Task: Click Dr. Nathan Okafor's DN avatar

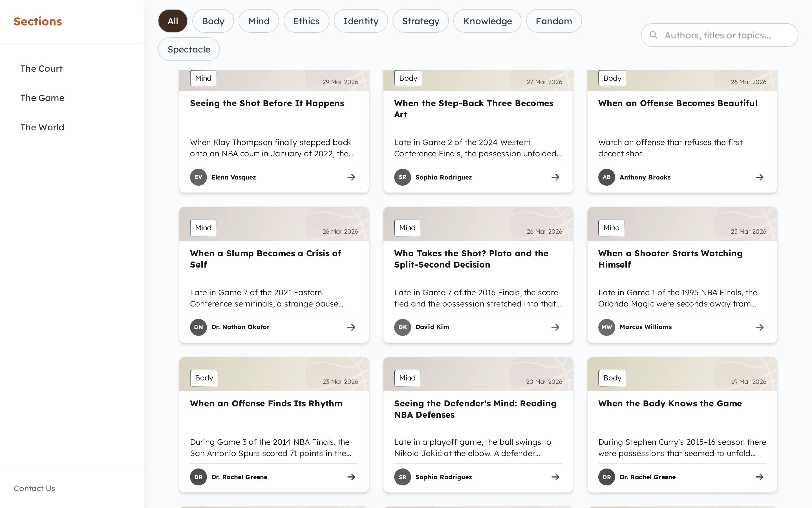Action: [x=198, y=327]
